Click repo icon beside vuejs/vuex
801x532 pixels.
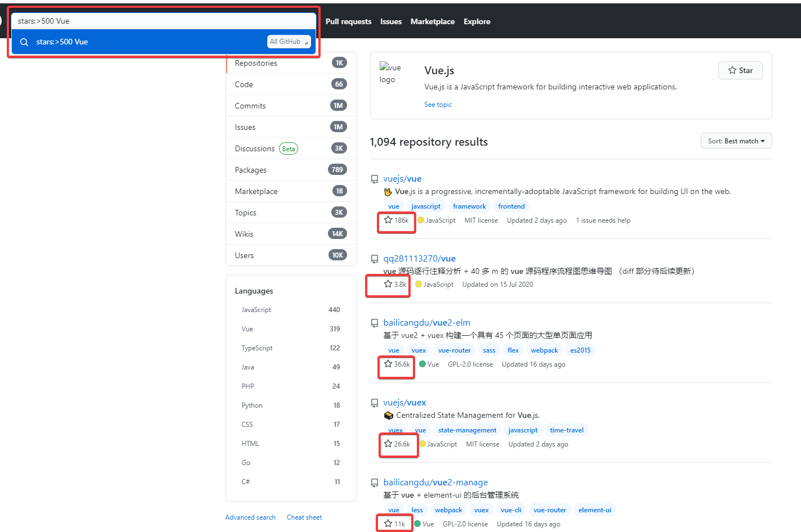coord(375,403)
